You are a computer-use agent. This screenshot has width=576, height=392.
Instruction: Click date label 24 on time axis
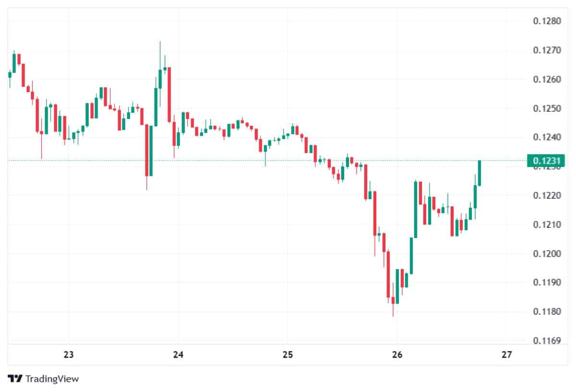tap(178, 355)
